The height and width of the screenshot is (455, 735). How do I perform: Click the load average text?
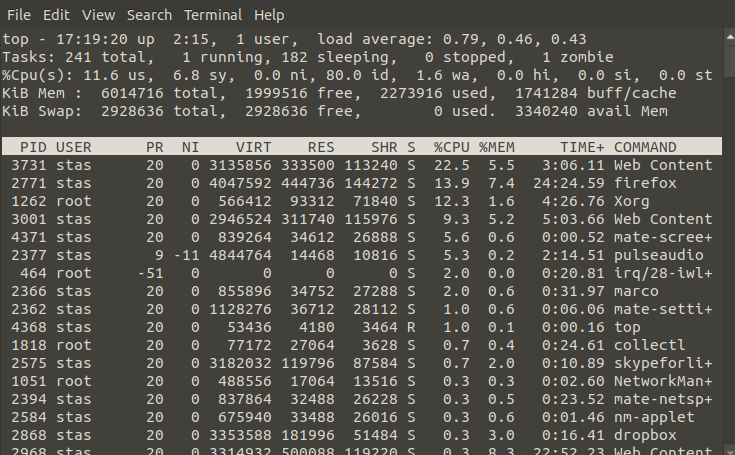point(451,39)
